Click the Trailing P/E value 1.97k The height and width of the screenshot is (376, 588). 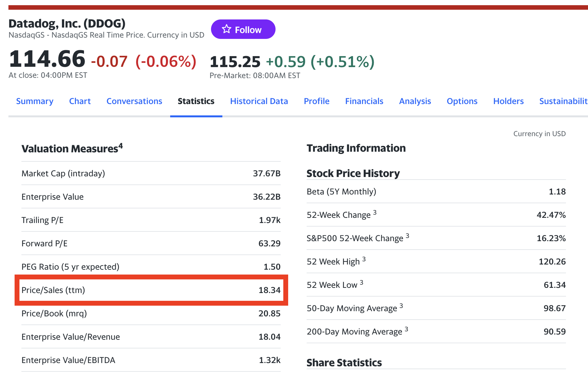pyautogui.click(x=270, y=220)
